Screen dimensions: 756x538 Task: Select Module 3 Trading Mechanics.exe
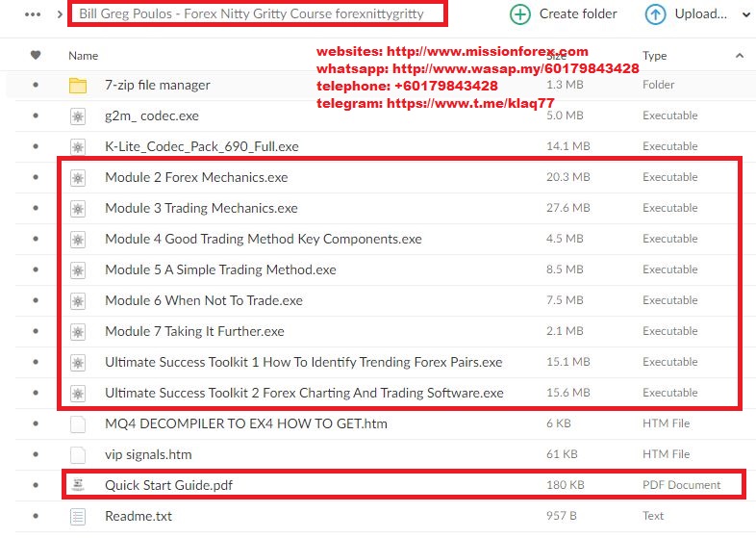tap(201, 209)
